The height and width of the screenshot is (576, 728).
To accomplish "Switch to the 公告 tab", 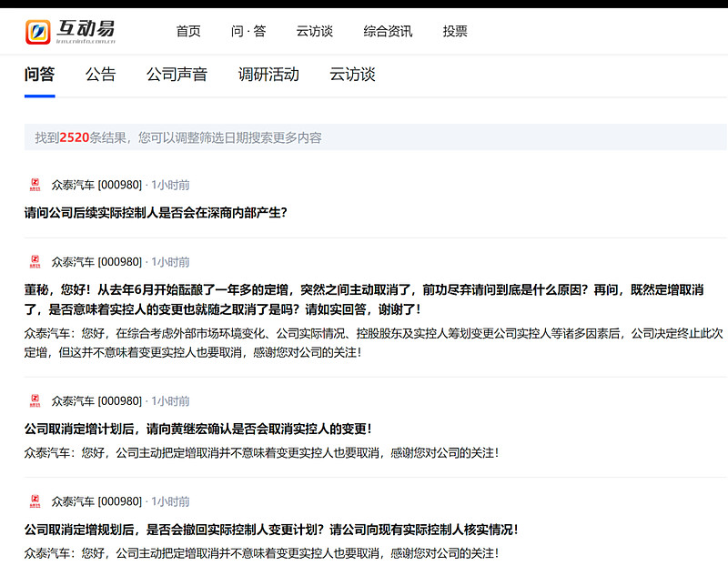I will coord(100,74).
